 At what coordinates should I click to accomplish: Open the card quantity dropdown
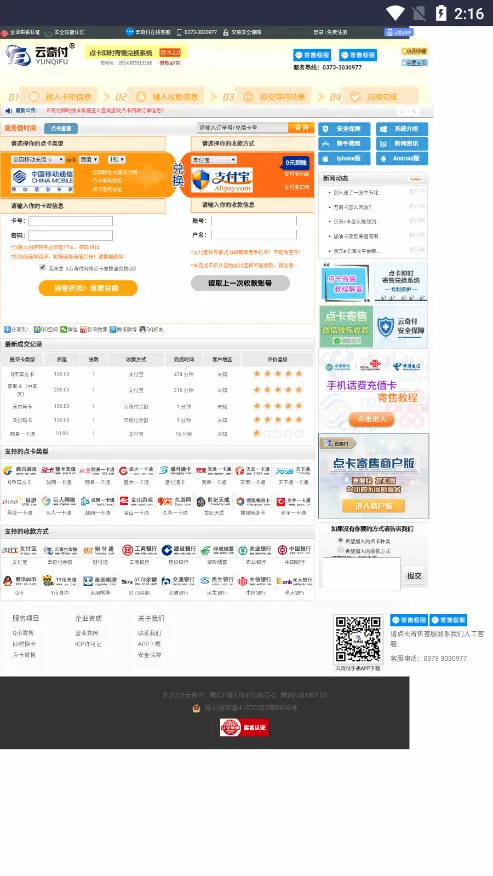pyautogui.click(x=117, y=160)
